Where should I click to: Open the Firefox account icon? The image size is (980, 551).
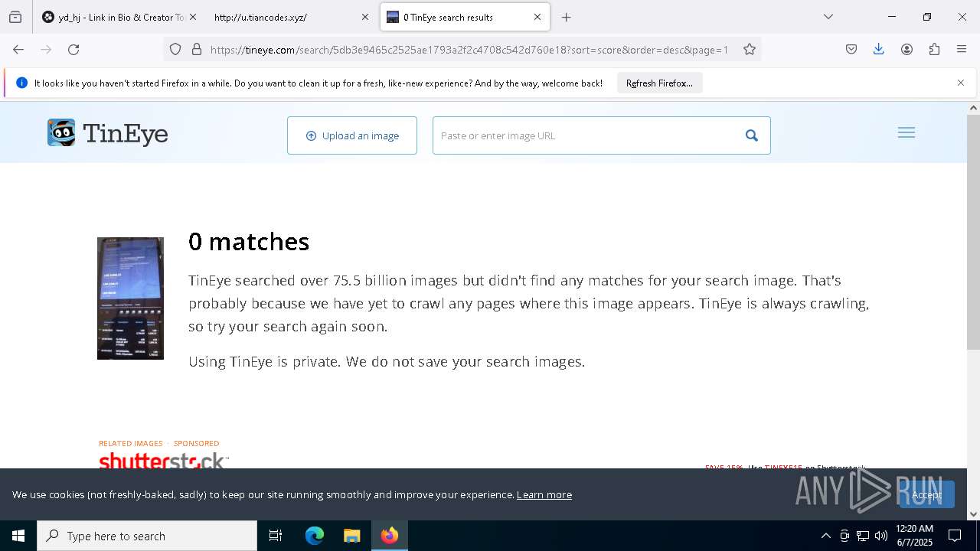coord(906,50)
